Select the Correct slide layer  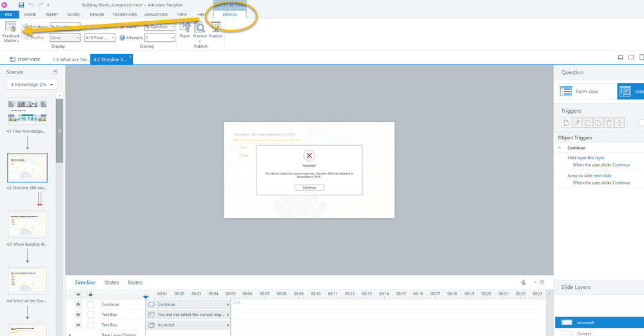click(x=600, y=333)
